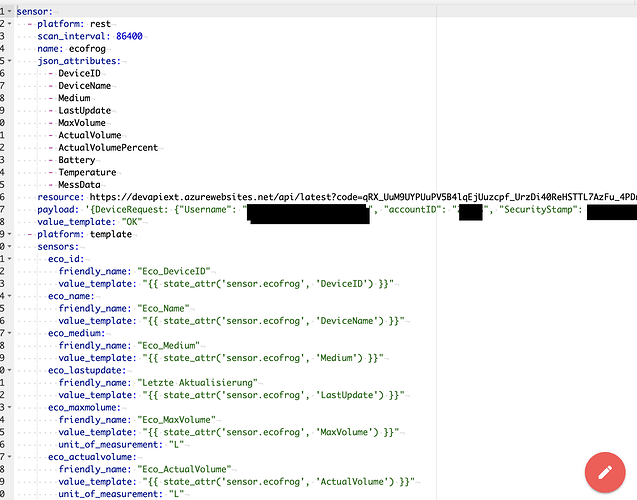
Task: Collapse the json_attributes fold arrow
Action: click(9, 61)
